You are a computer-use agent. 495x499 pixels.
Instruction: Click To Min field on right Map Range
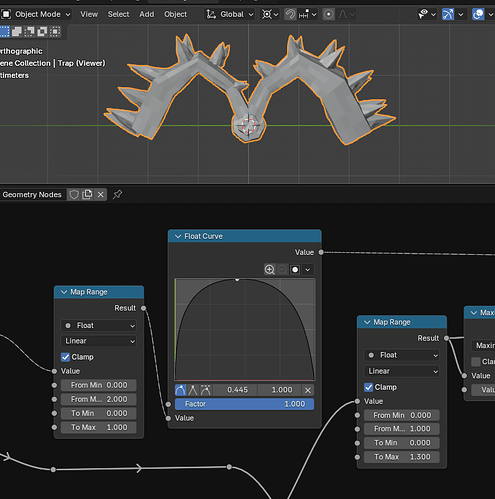402,443
